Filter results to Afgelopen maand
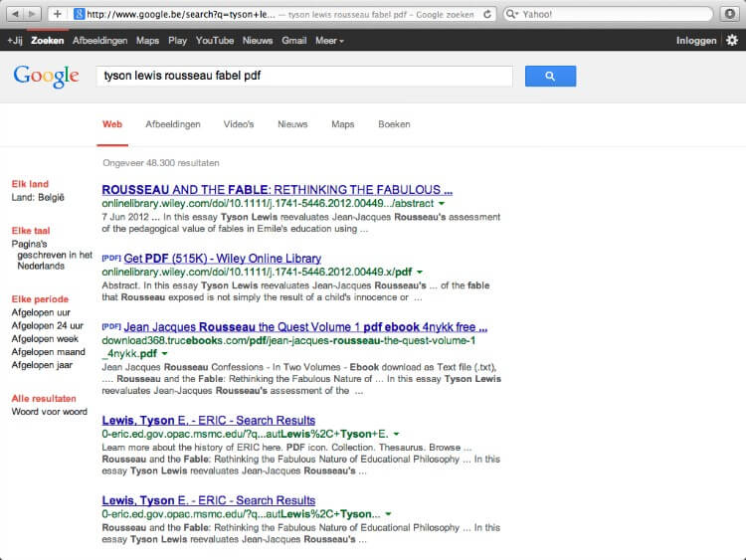Viewport: 746px width, 560px height. [48, 351]
